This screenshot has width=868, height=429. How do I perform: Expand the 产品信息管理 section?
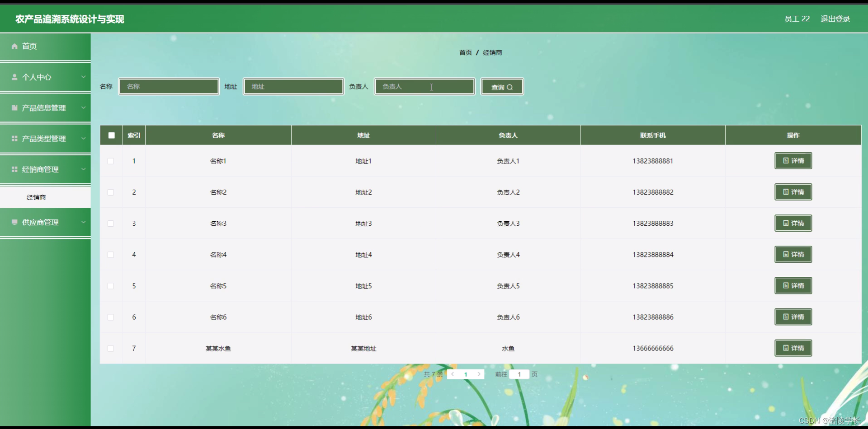pos(83,107)
